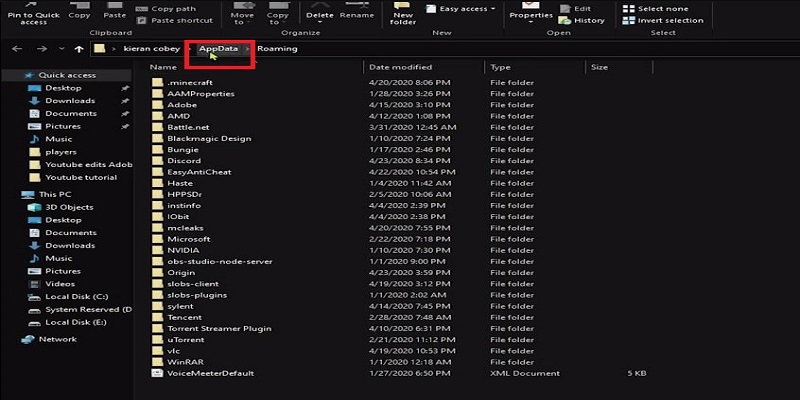Go up one folder level
800x400 pixels.
(x=79, y=49)
